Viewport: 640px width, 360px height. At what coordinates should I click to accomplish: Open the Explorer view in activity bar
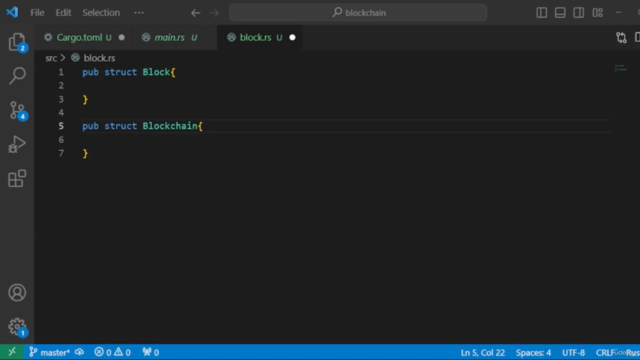coord(17,42)
